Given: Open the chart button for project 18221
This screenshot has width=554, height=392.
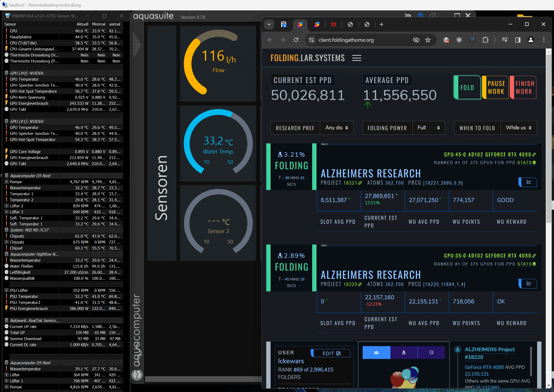Looking at the screenshot, I should coord(528,182).
